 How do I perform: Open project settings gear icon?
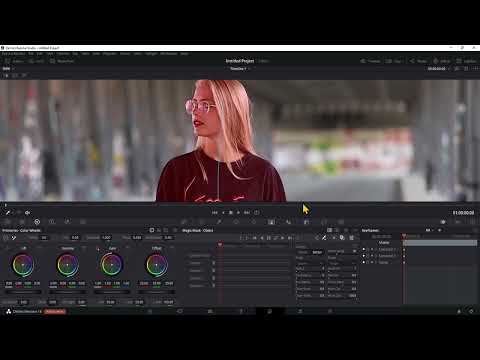tap(471, 311)
